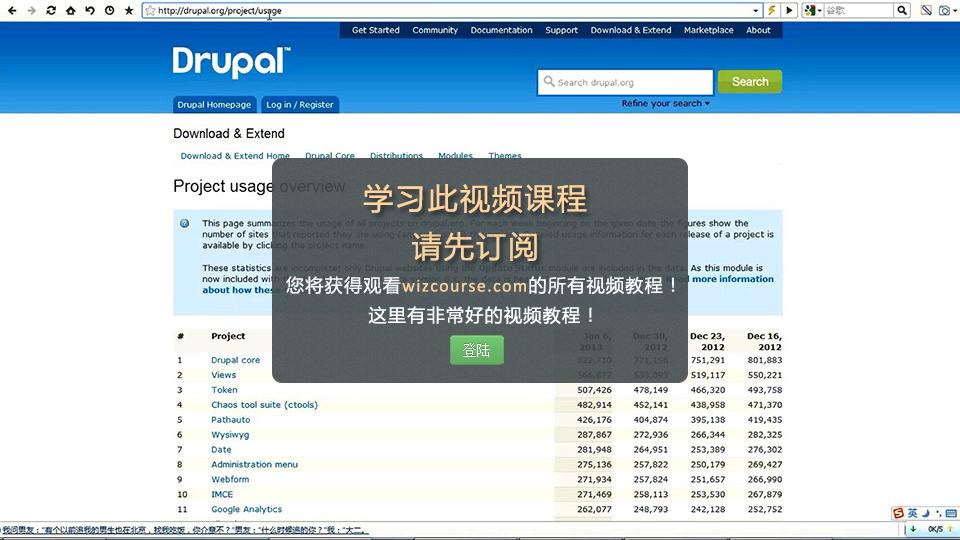Go back with the browser back arrow
Viewport: 960px width, 540px height.
pos(12,10)
